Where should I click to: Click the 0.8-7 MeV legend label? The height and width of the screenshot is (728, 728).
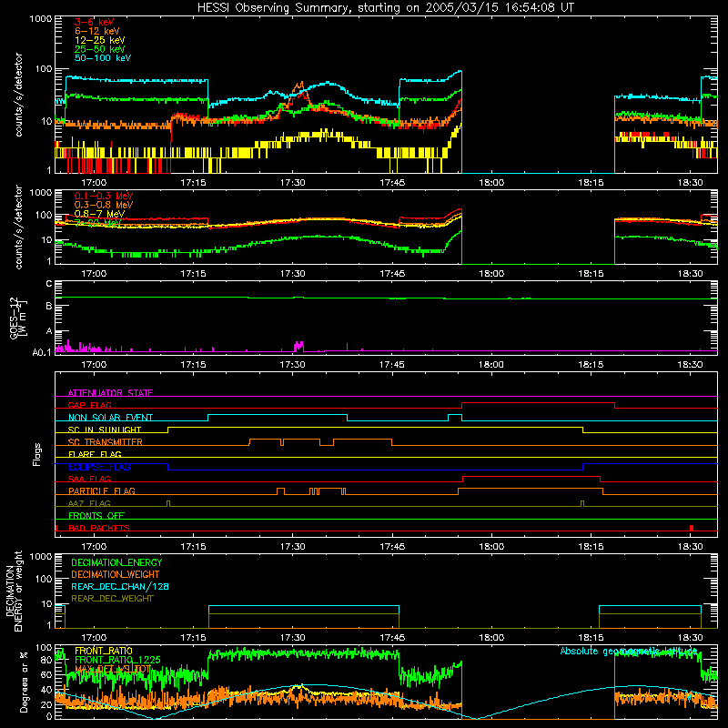click(x=100, y=214)
